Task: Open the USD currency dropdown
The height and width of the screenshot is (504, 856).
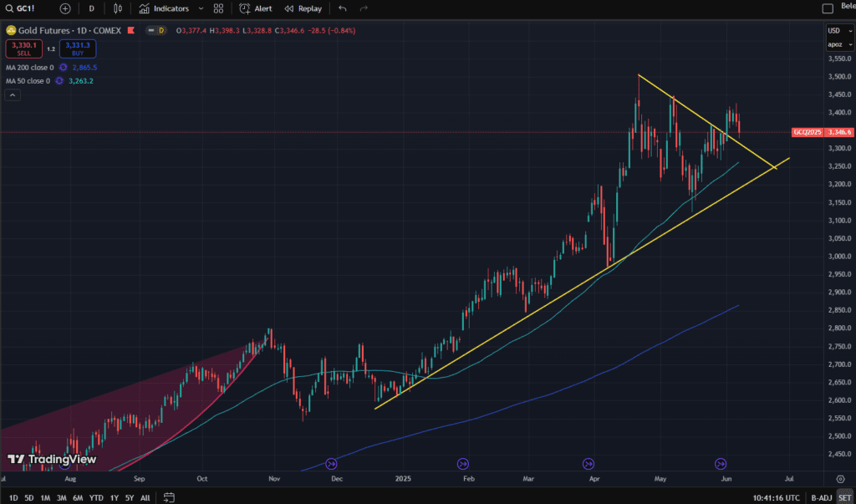Action: [x=839, y=31]
